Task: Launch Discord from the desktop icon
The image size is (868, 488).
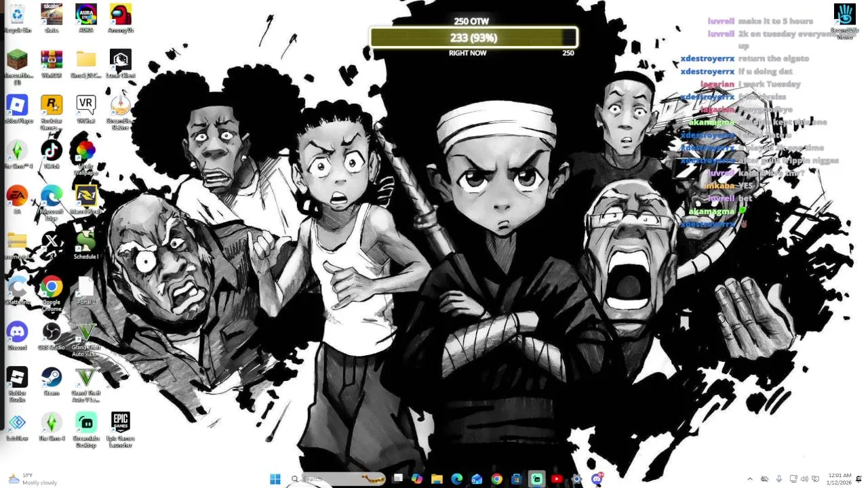Action: coord(17,336)
